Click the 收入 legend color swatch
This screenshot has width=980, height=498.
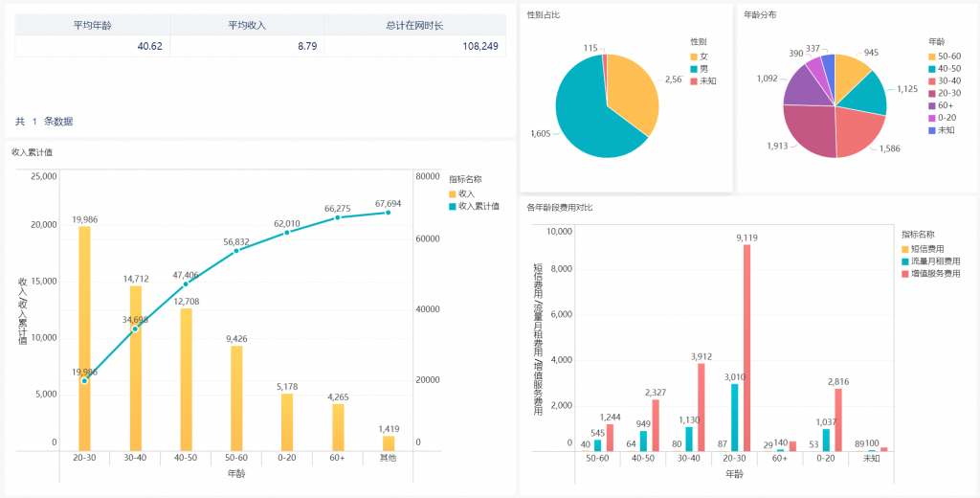coord(453,193)
